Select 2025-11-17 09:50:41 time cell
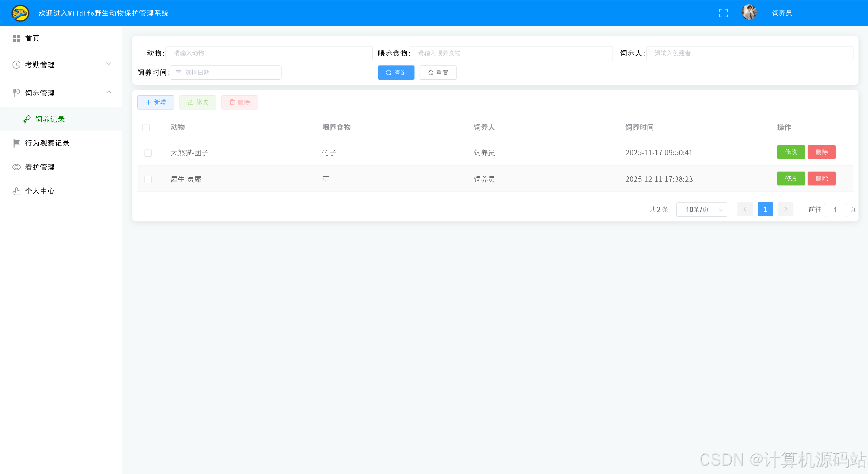Screen dimensions: 868x474 point(659,153)
